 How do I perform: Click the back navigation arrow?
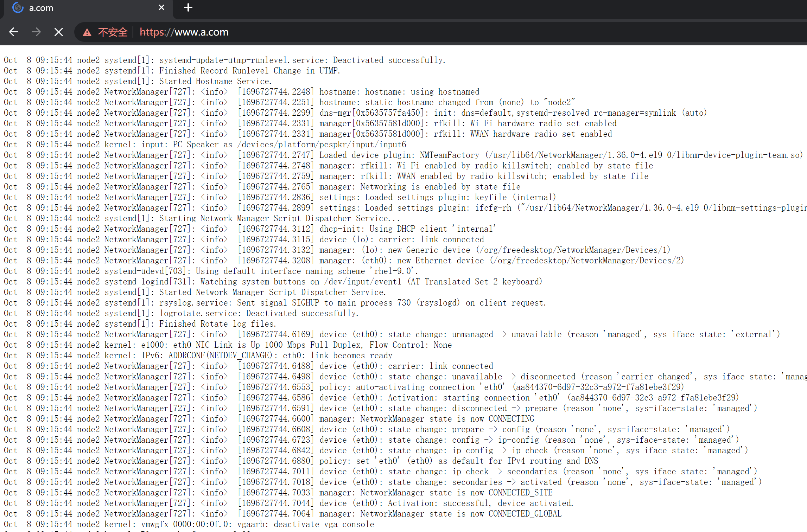click(x=14, y=32)
